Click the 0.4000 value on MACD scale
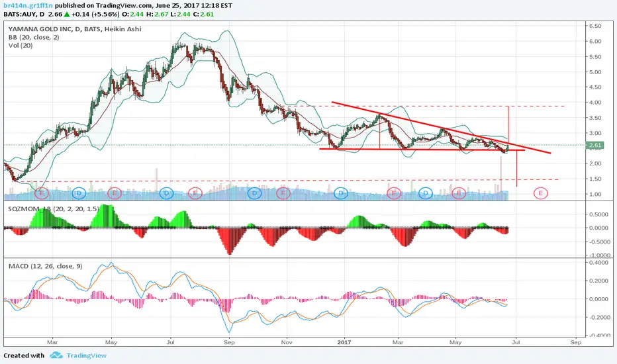617x364 pixels. click(x=600, y=263)
